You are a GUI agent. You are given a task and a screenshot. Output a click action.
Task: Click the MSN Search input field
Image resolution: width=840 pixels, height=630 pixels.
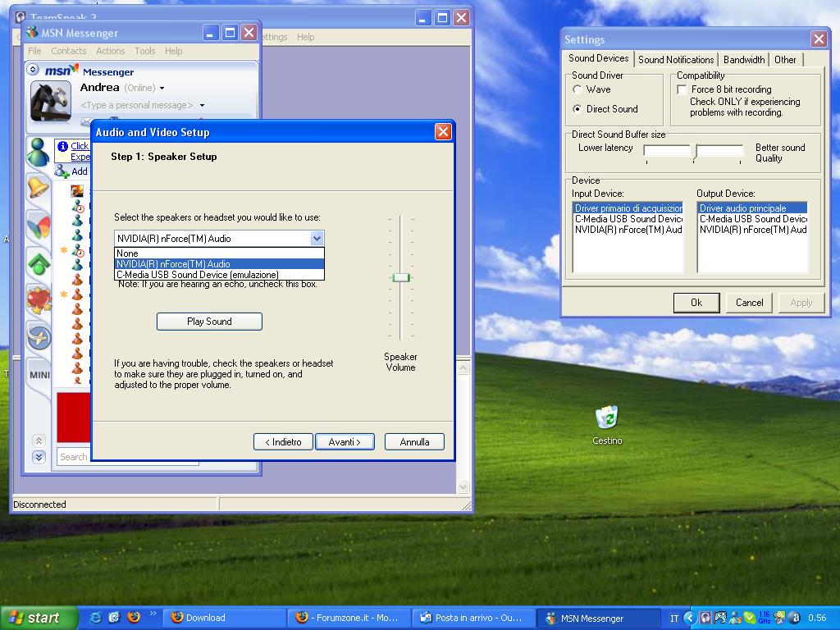[x=127, y=457]
